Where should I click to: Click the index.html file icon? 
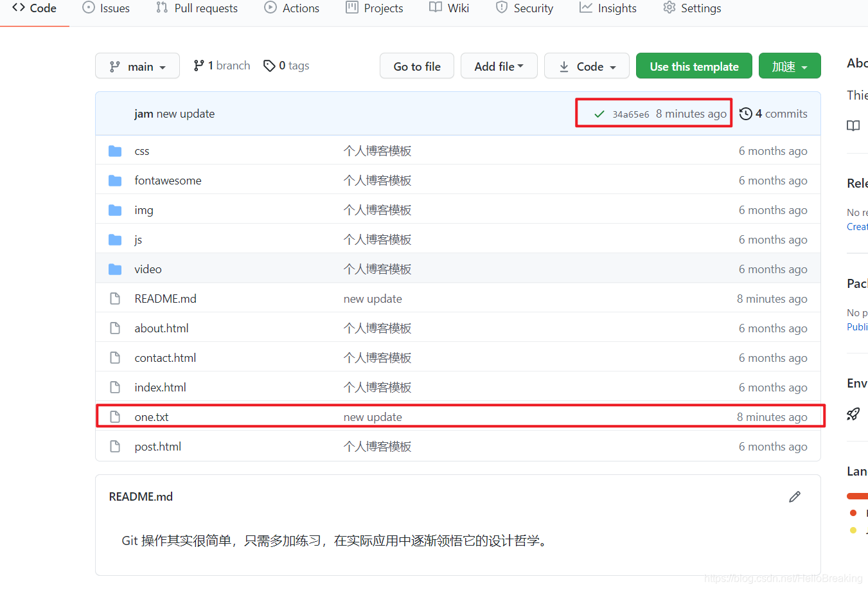click(x=115, y=388)
